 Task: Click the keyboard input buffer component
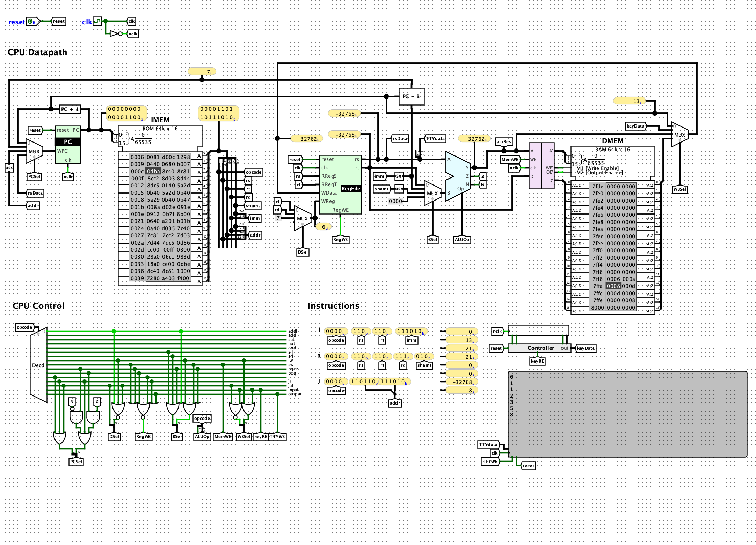[x=538, y=330]
